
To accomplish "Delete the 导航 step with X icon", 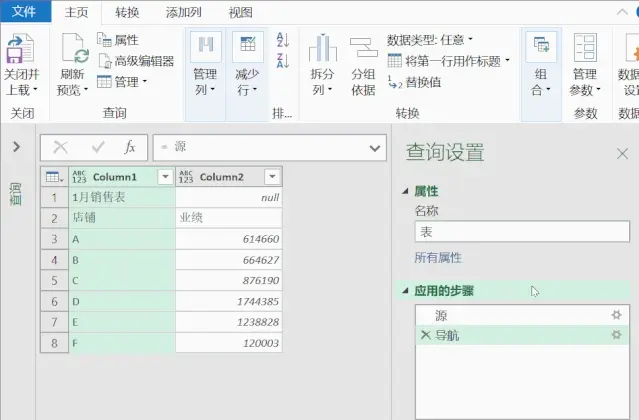I will [x=425, y=335].
